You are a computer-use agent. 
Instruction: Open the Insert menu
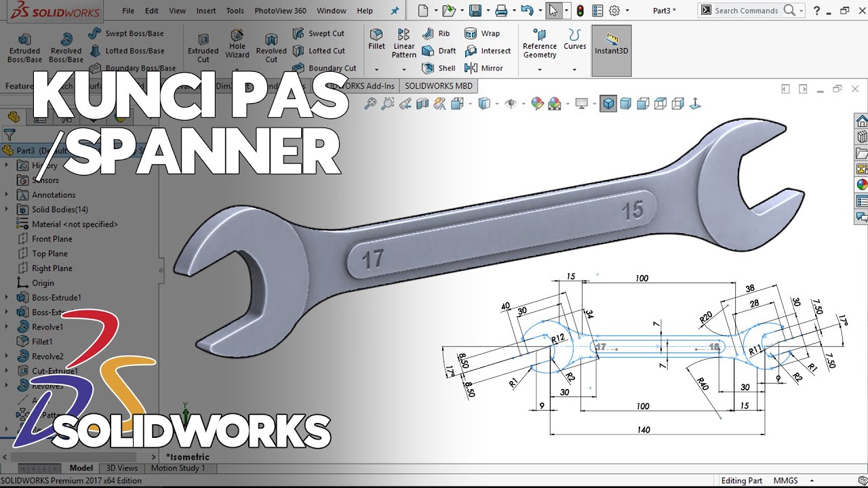click(x=206, y=11)
